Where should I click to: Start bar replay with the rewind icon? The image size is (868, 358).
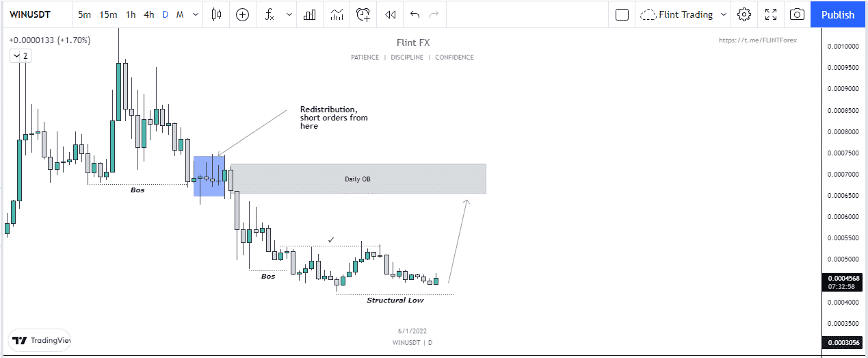click(390, 14)
